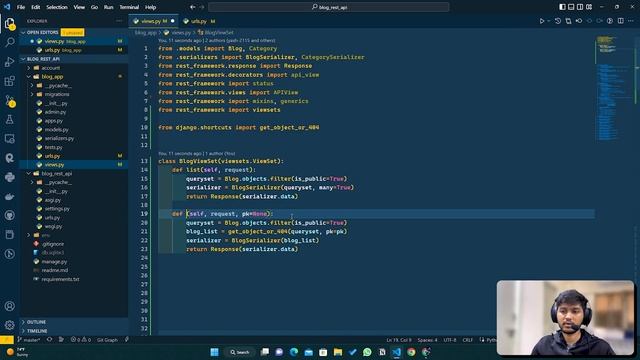Open manage.py in the file explorer
Image resolution: width=640 pixels, height=360 pixels.
(x=54, y=262)
